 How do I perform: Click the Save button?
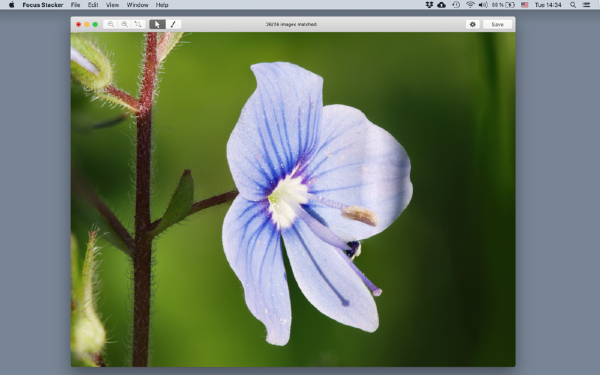(497, 24)
